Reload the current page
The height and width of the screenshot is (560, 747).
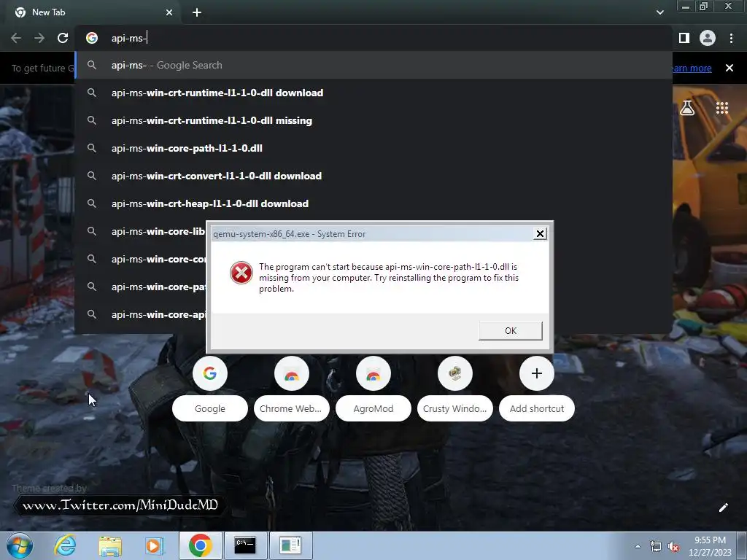pyautogui.click(x=63, y=38)
